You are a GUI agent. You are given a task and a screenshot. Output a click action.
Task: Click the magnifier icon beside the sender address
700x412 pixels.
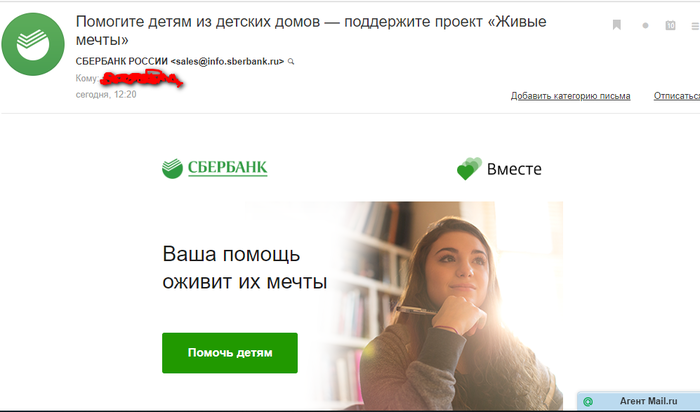(291, 62)
